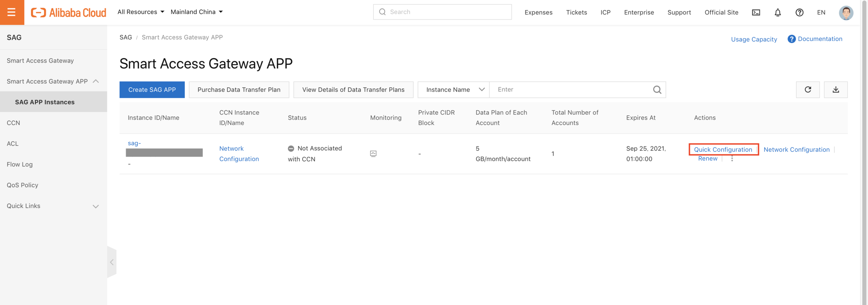Open Official Site link
The height and width of the screenshot is (305, 868).
pos(721,12)
